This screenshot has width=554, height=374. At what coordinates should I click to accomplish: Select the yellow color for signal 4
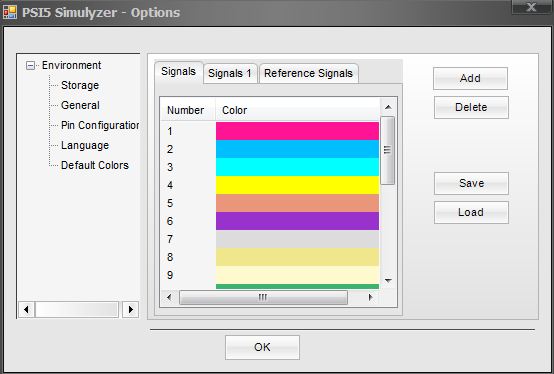[x=297, y=185]
